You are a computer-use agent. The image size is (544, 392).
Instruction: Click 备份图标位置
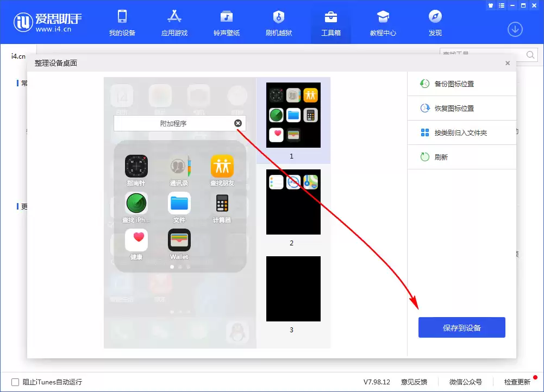(462, 84)
